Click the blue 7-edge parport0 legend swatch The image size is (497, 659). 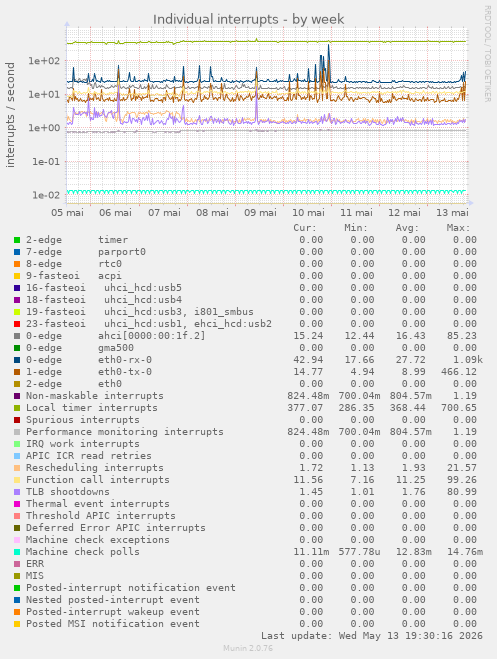click(x=17, y=252)
